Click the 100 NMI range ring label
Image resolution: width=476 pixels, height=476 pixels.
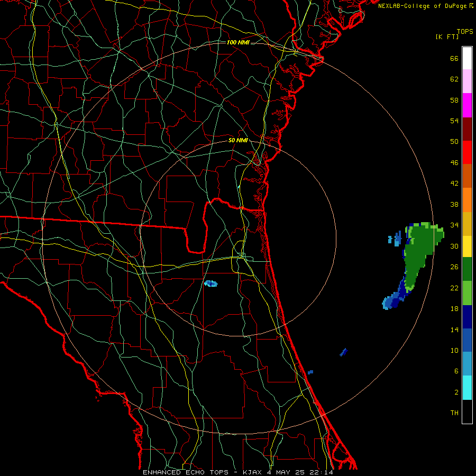pyautogui.click(x=238, y=42)
